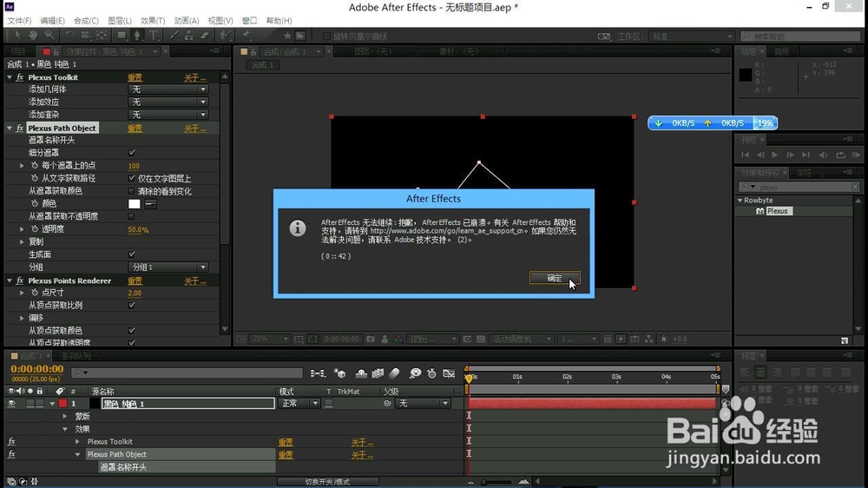
Task: Toggle the 从顶点获取比例 checkbox
Action: coord(131,305)
